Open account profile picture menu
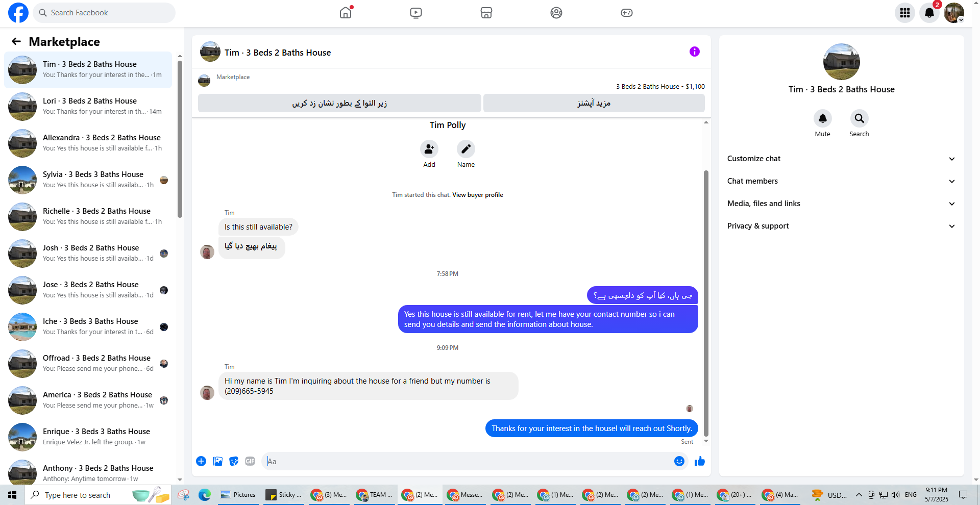Image resolution: width=980 pixels, height=505 pixels. coord(953,13)
